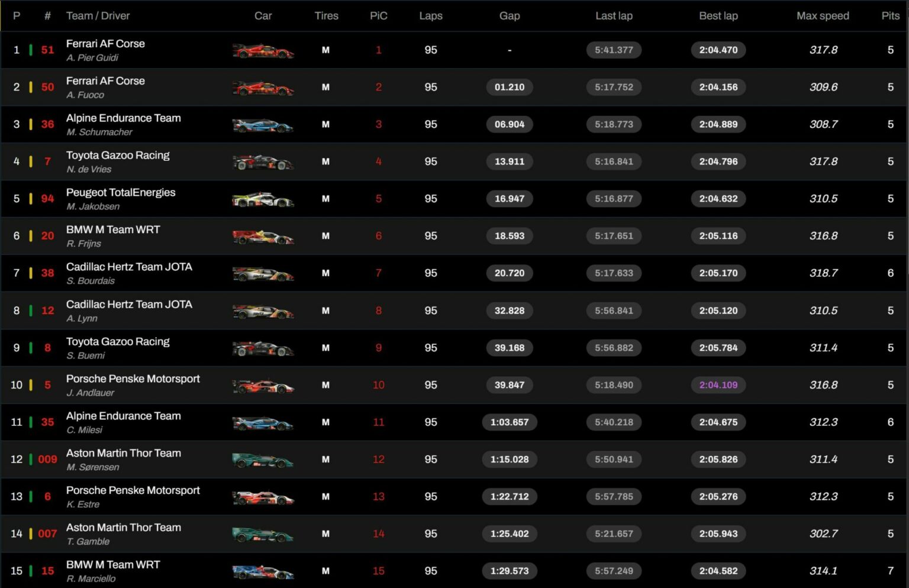Screen dimensions: 909x588
Task: Click the 'Best lap' column header
Action: (x=718, y=16)
